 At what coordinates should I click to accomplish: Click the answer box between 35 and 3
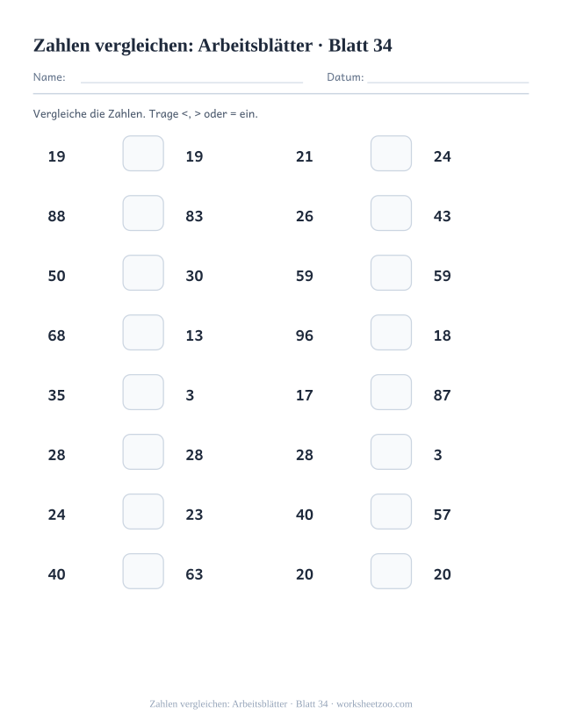tap(143, 393)
